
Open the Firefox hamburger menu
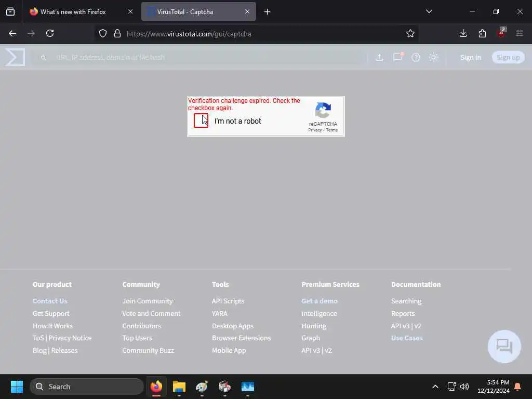pos(520,33)
